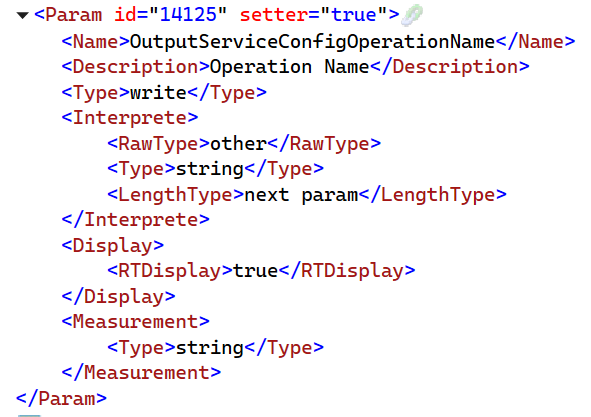Select the opening Interprete tag

130,118
